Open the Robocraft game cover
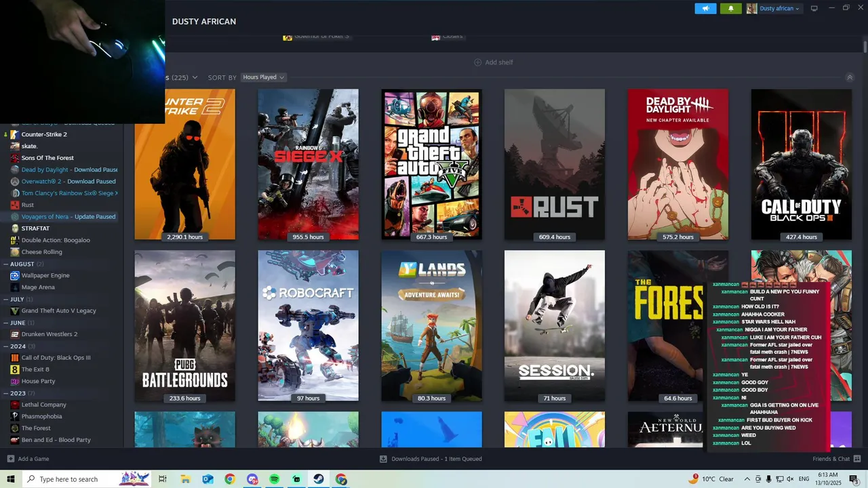 308,326
